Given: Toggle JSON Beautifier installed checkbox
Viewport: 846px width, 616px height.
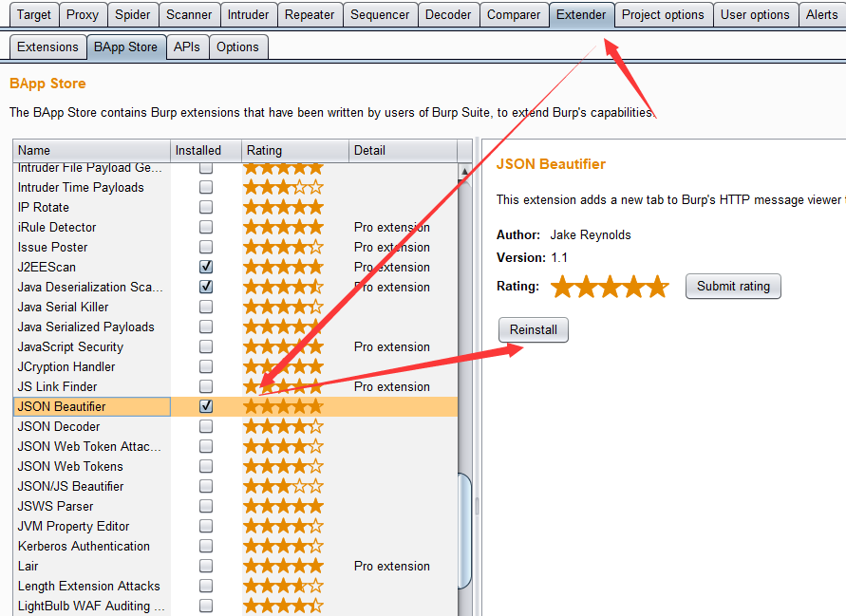Looking at the screenshot, I should (x=205, y=406).
